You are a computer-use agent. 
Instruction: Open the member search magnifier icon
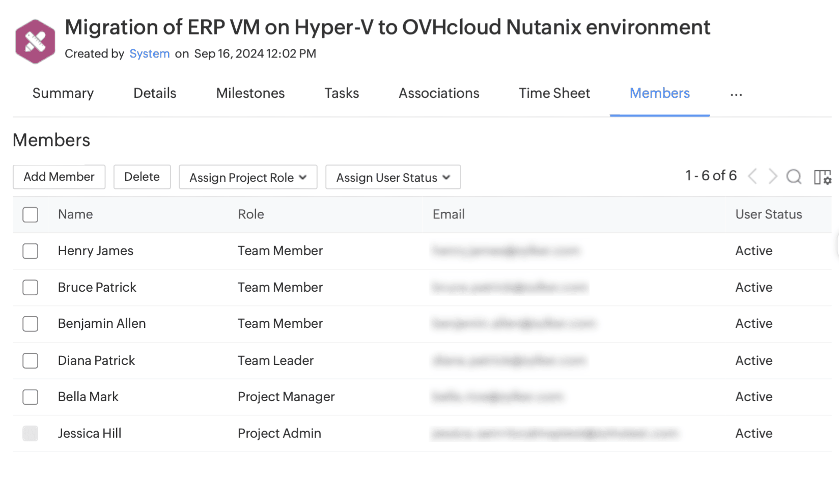click(793, 177)
